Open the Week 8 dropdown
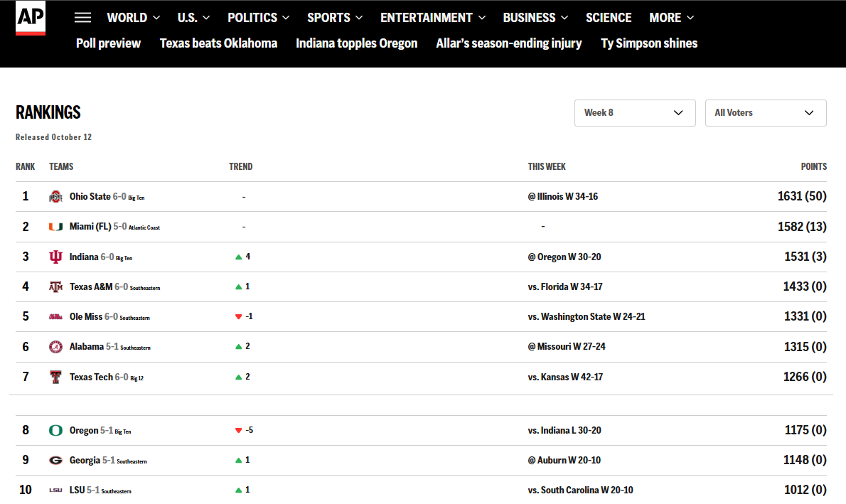The width and height of the screenshot is (846, 504). coord(634,113)
